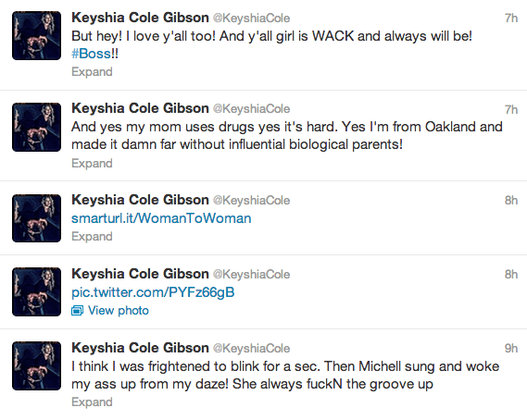The height and width of the screenshot is (420, 527).
Task: Click the 8h timestamp on the photo tweet
Action: 511,274
